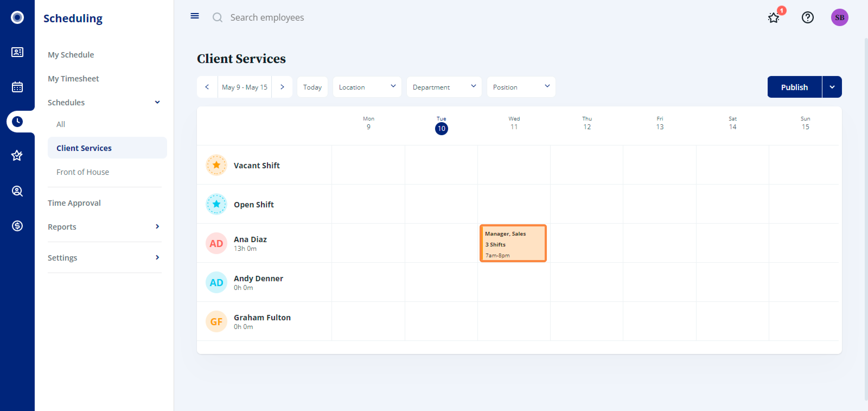The width and height of the screenshot is (868, 411).
Task: Open the Publish options dropdown arrow
Action: click(x=832, y=87)
